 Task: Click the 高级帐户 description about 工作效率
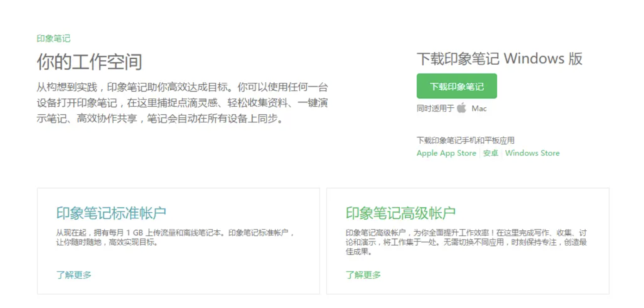click(x=466, y=242)
